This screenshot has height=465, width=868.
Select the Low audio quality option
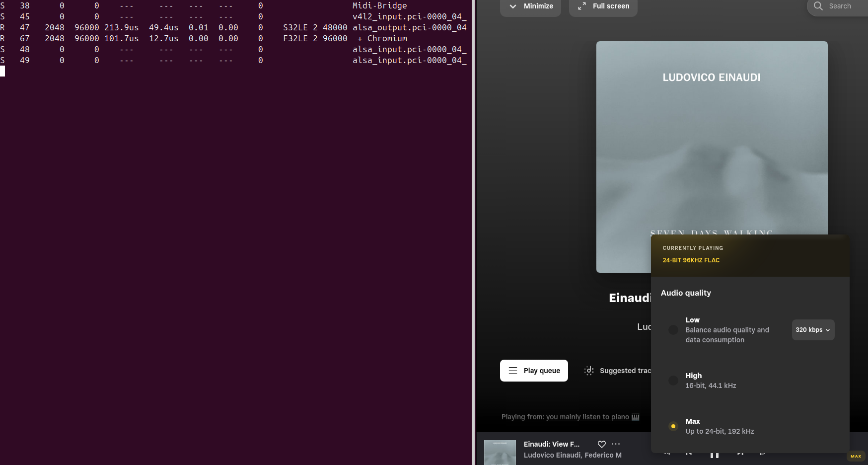(x=673, y=330)
